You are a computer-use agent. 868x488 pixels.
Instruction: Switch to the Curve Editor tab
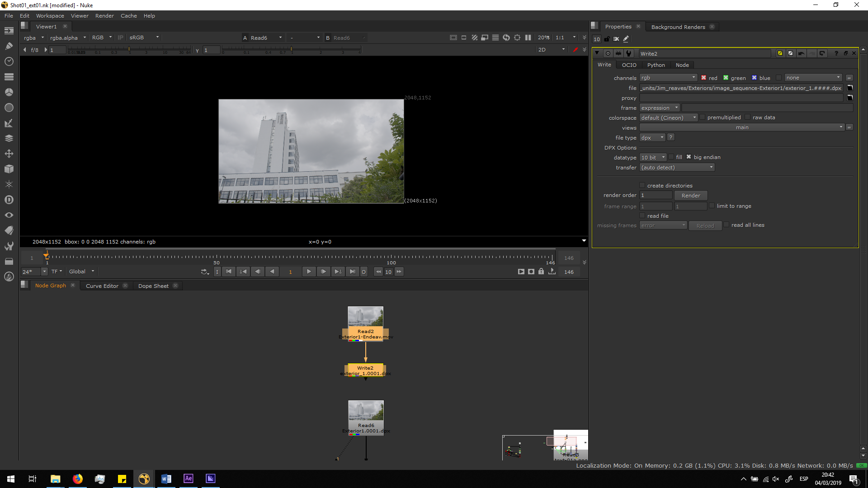coord(102,286)
